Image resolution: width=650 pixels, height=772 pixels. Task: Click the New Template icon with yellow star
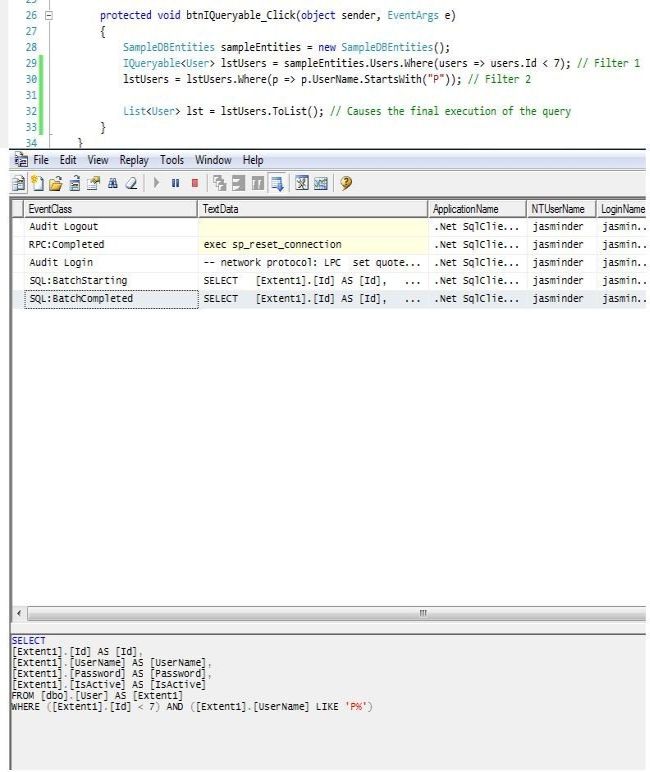tap(37, 183)
